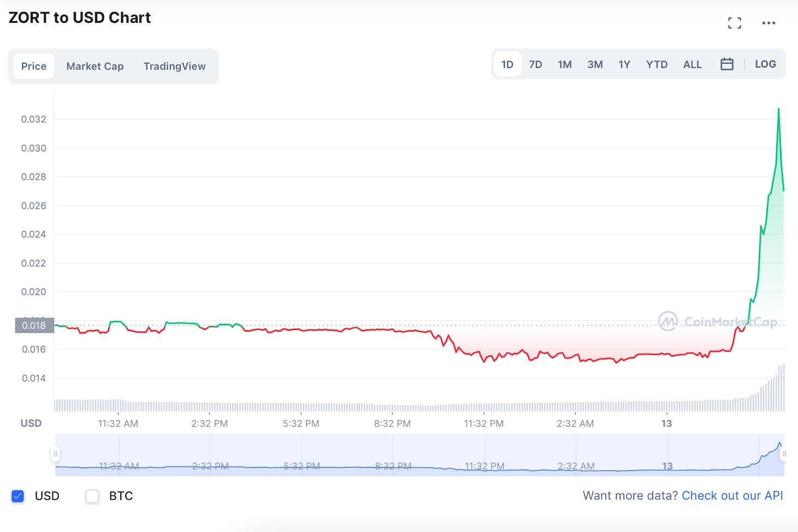Select the ALL time range
This screenshot has height=532, width=798.
point(693,64)
